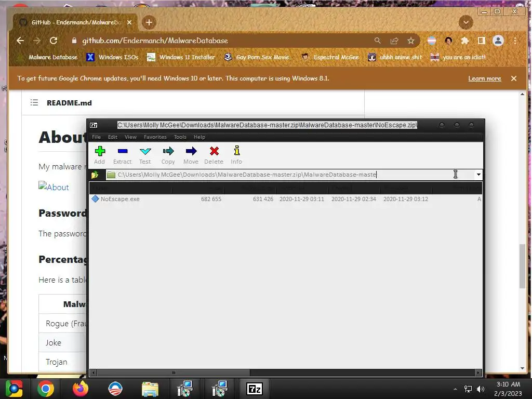532x399 pixels.
Task: Open Chrome's three-dot menu
Action: pyautogui.click(x=515, y=41)
